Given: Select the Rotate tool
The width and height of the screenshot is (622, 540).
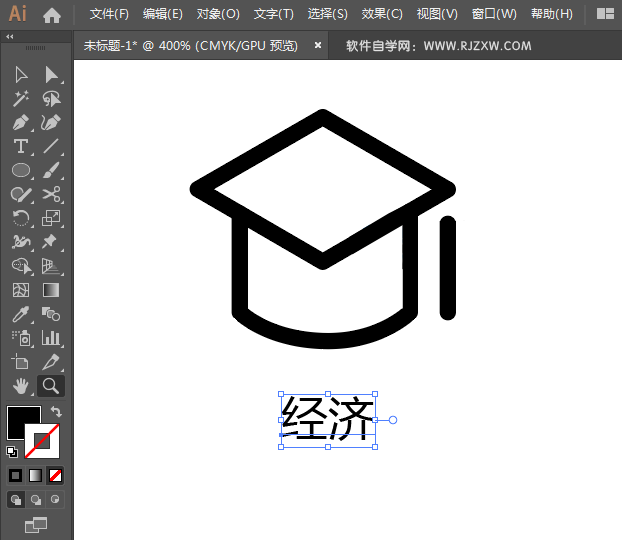Looking at the screenshot, I should click(x=21, y=218).
